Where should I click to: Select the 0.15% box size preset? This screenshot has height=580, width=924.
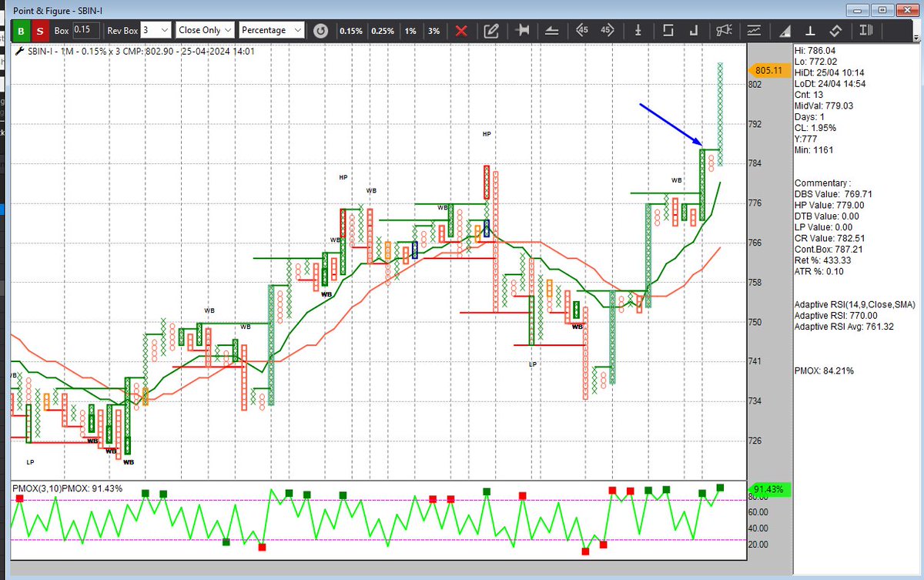pyautogui.click(x=351, y=31)
